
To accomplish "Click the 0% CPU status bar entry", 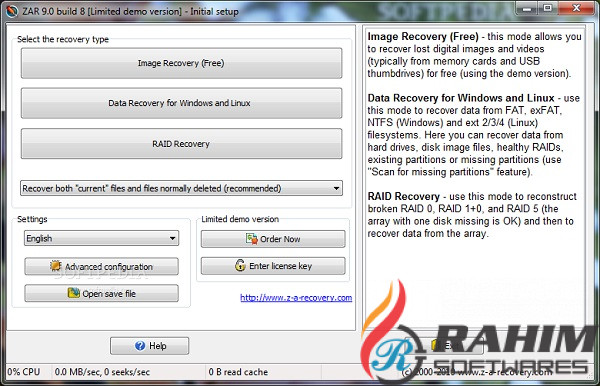I will pyautogui.click(x=24, y=372).
